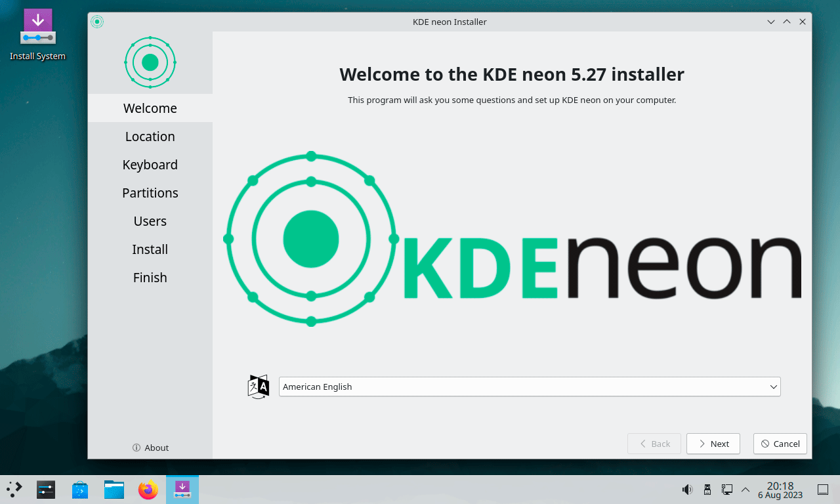Launch System Settings from the taskbar
This screenshot has width=840, height=504.
46,489
